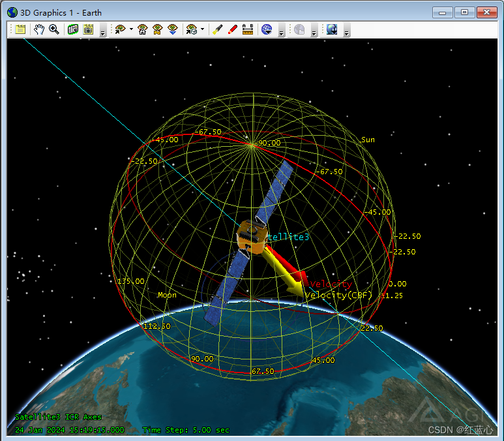Viewport: 504px width, 441px height.
Task: Click the stored views eye icon
Action: [x=192, y=29]
